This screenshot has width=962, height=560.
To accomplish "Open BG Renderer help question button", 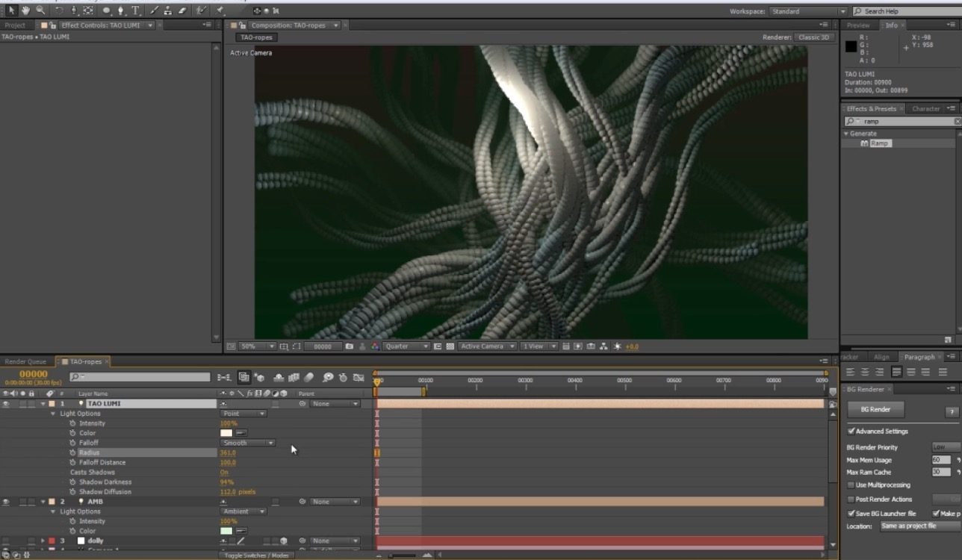I will pos(952,411).
